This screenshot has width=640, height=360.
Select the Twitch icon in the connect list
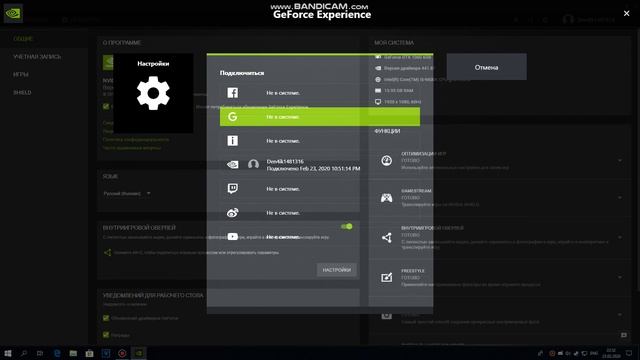[x=233, y=189]
